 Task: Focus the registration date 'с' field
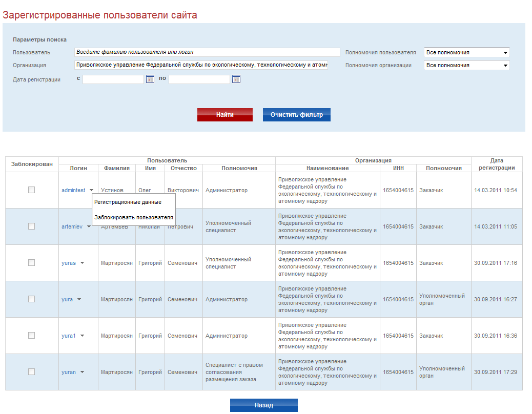click(x=113, y=79)
